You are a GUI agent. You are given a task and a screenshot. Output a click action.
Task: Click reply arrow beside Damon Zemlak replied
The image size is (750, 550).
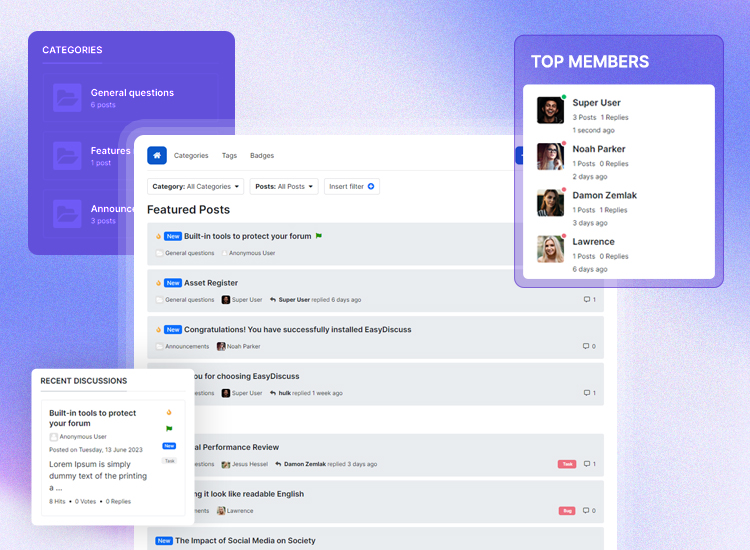[x=278, y=464]
